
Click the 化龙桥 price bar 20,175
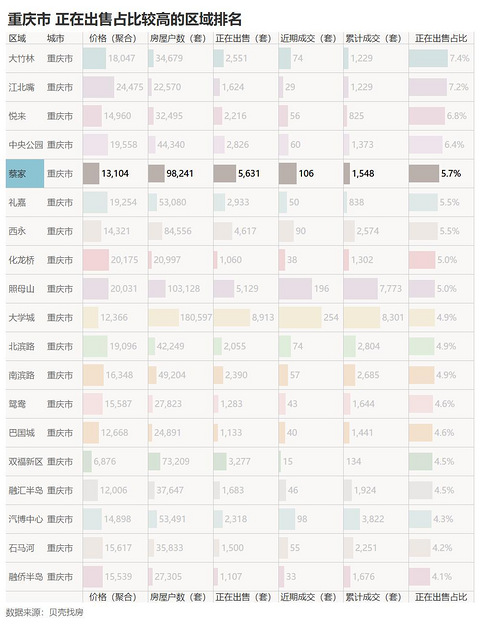[x=96, y=260]
